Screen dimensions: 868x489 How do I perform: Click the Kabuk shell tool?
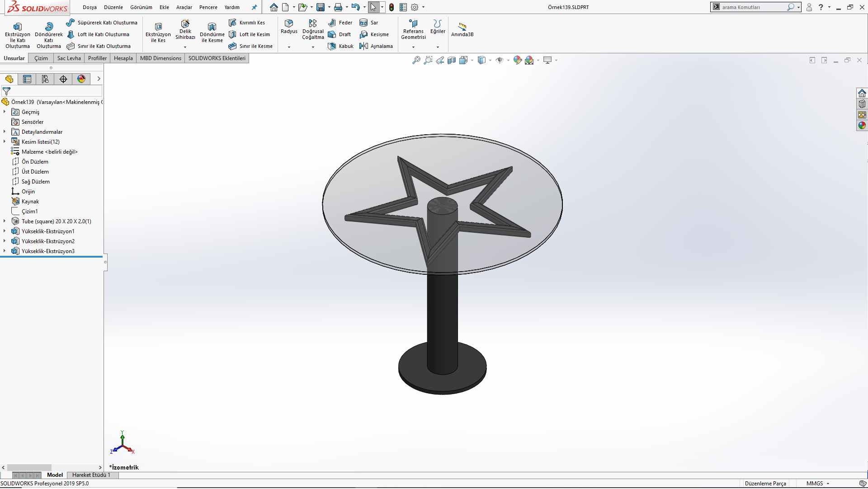coord(340,46)
